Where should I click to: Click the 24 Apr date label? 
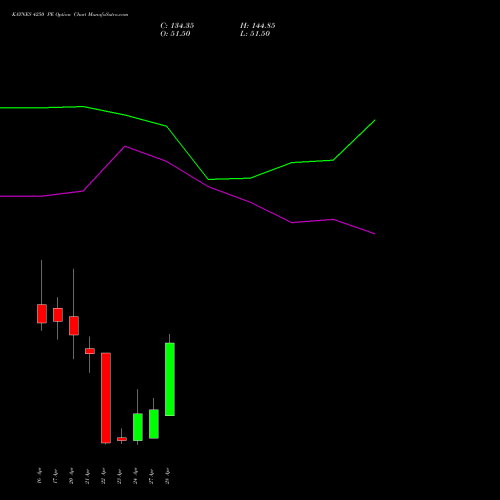tap(135, 476)
